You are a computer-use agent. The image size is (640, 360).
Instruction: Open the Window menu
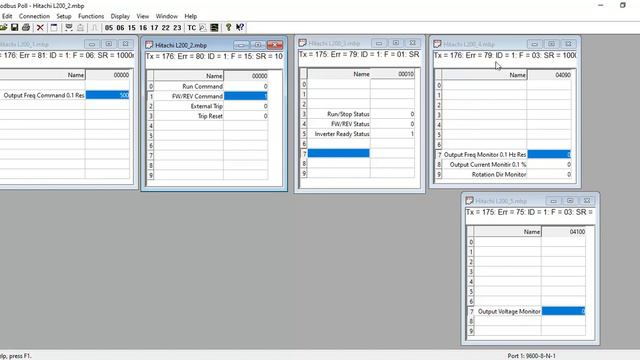(167, 16)
